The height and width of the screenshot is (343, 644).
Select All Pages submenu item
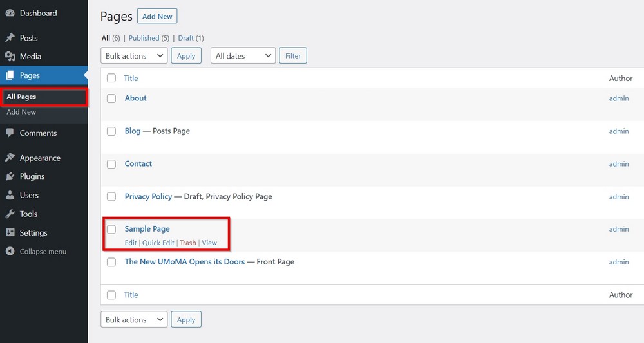[x=21, y=97]
